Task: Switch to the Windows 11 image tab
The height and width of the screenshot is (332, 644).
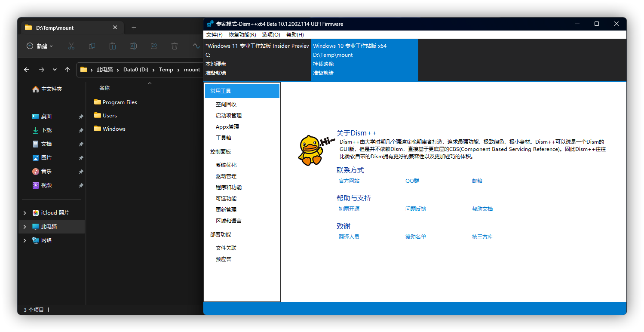Action: point(257,60)
